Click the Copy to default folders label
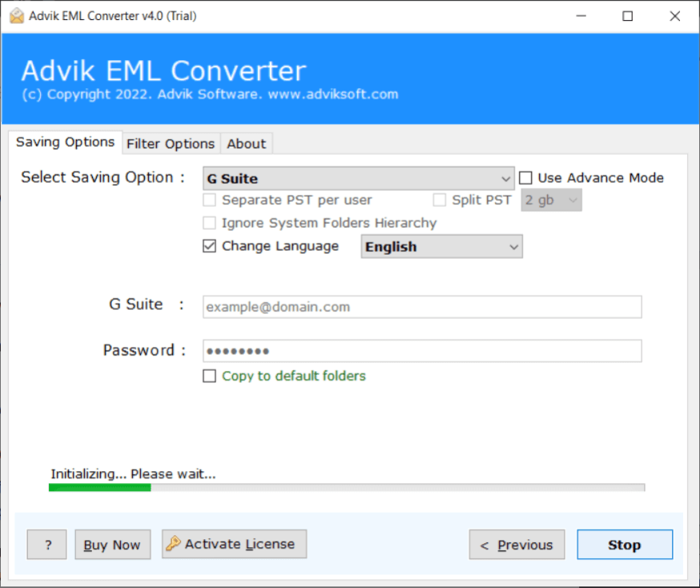This screenshot has height=588, width=700. coord(294,376)
